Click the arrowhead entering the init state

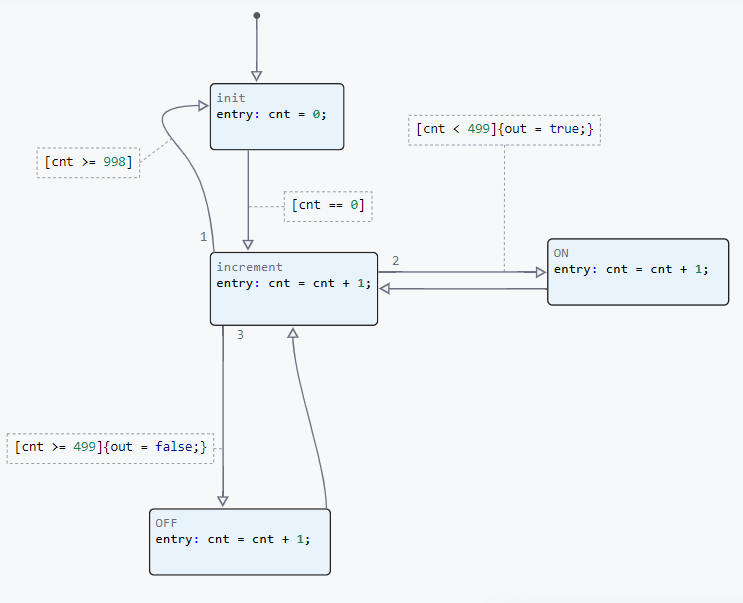[257, 76]
